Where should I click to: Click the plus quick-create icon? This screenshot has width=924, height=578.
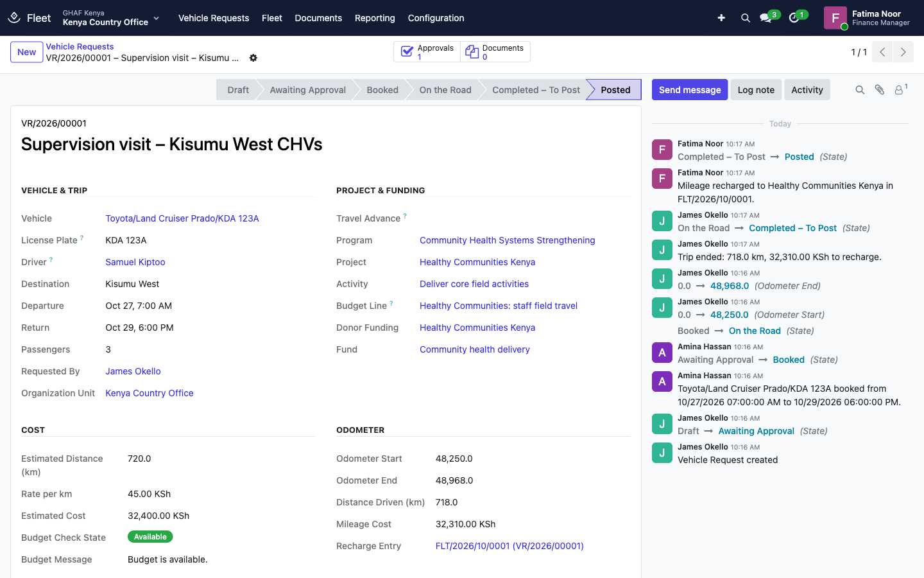pos(721,18)
